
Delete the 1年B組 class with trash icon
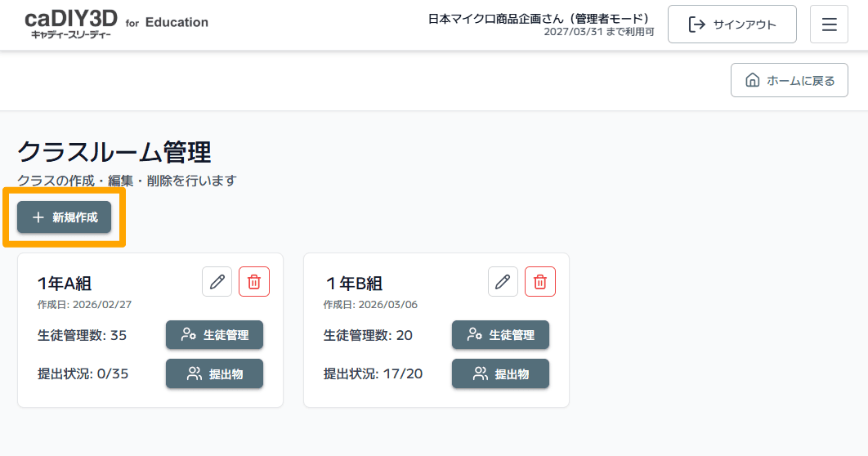[540, 282]
